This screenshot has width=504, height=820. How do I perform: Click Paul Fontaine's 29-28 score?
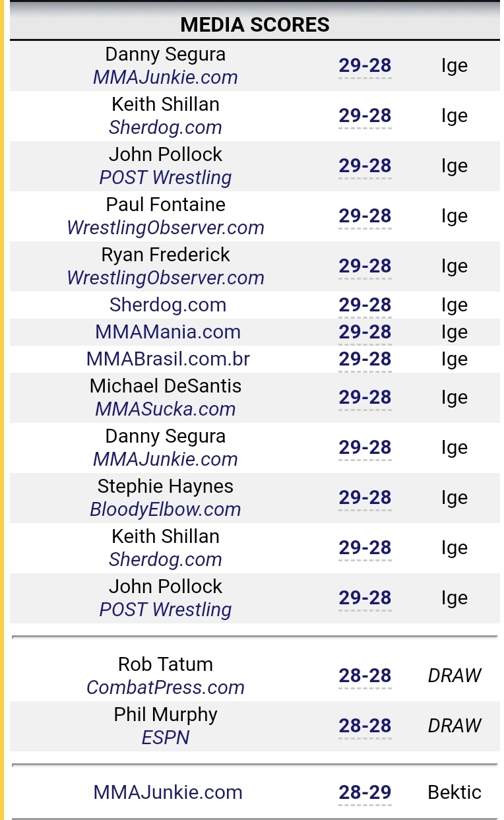(365, 216)
